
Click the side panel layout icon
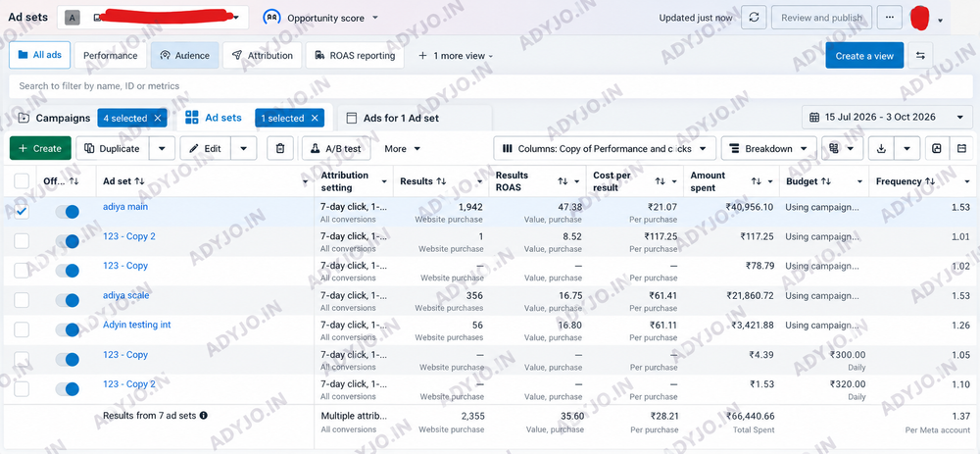click(961, 149)
